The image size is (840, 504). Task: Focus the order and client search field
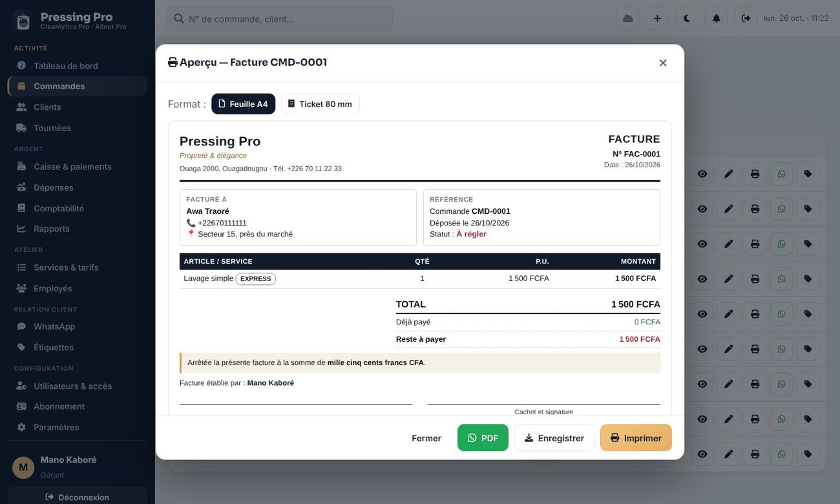click(279, 19)
